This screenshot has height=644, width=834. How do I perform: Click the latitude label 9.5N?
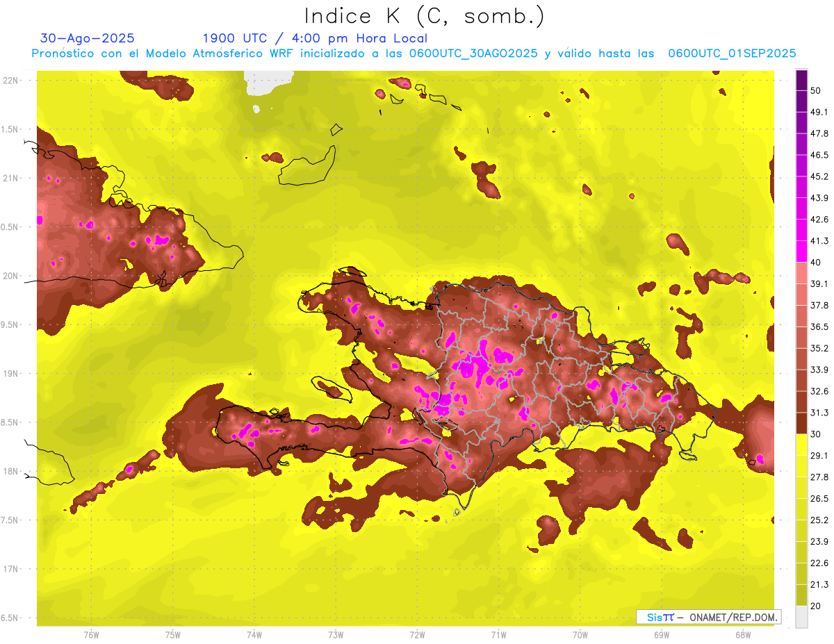click(11, 324)
